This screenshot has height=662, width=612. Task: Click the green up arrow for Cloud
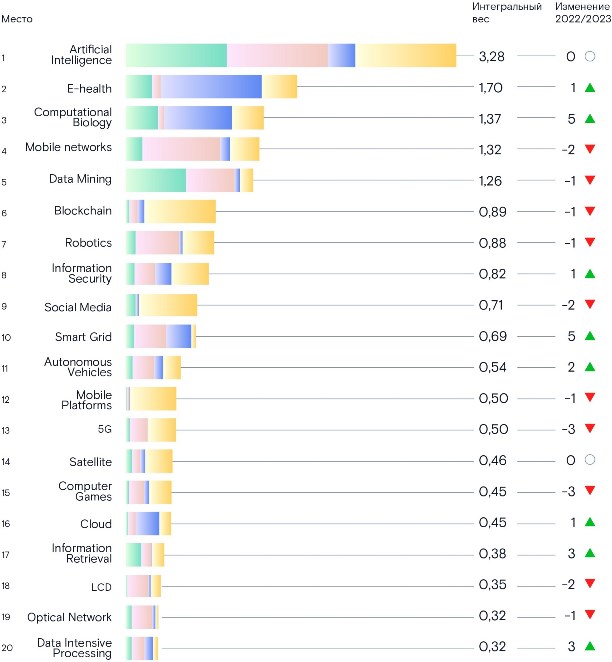[x=590, y=522]
